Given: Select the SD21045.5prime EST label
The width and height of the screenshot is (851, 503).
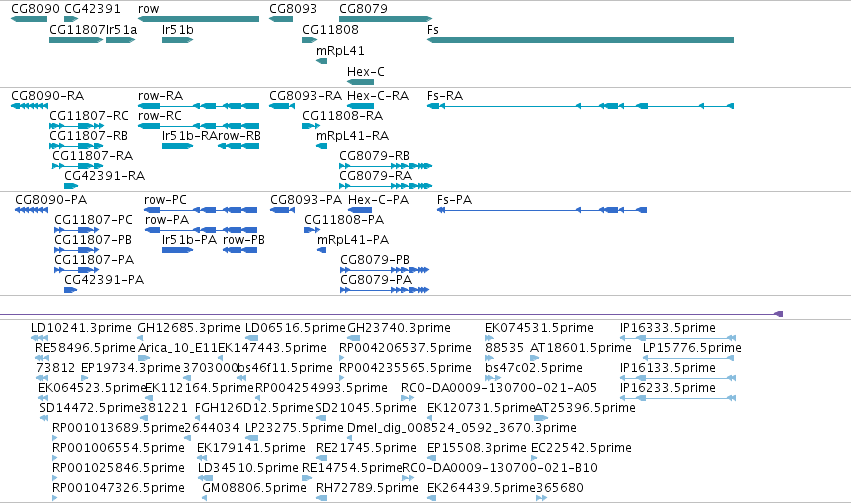Looking at the screenshot, I should [366, 408].
